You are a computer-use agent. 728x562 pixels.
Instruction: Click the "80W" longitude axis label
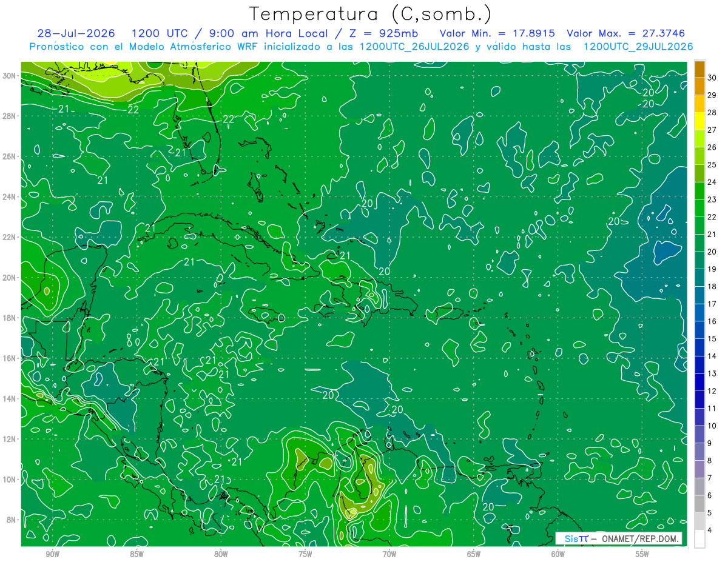(221, 554)
